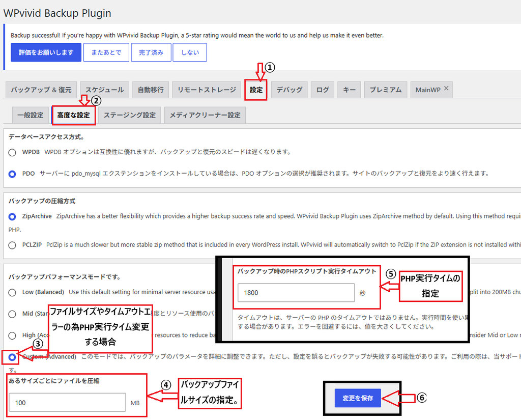Open the デバッグ tab

(290, 90)
